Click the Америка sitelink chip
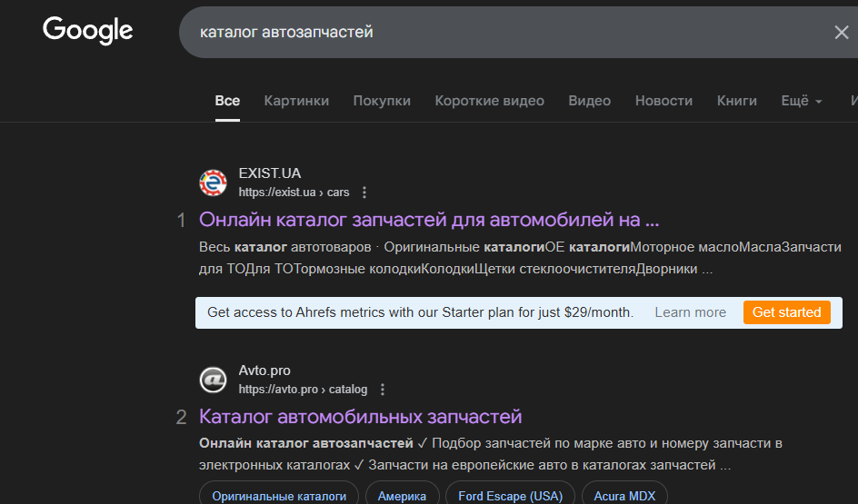858x504 pixels. [x=402, y=495]
